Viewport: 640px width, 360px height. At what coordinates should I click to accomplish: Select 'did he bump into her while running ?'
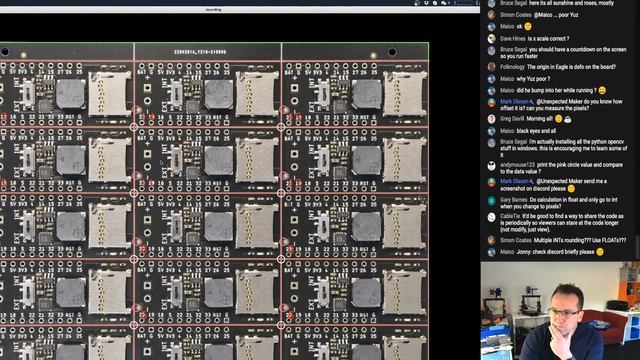pos(556,90)
